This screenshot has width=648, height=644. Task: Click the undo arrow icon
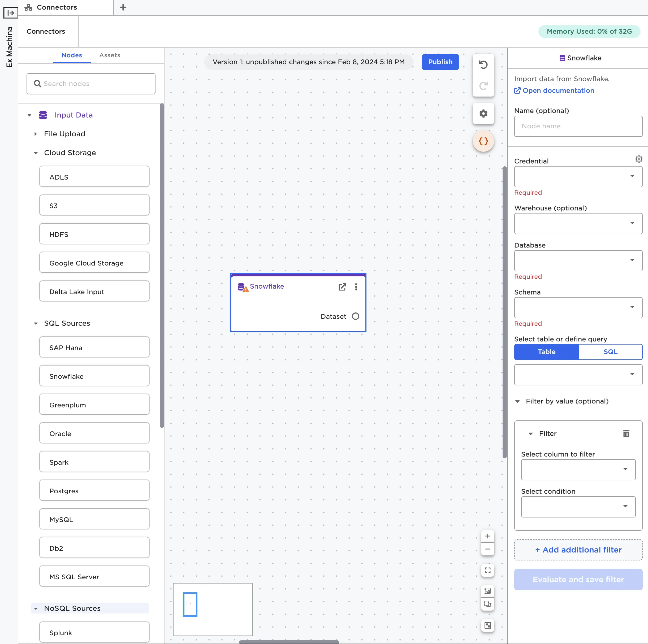483,65
